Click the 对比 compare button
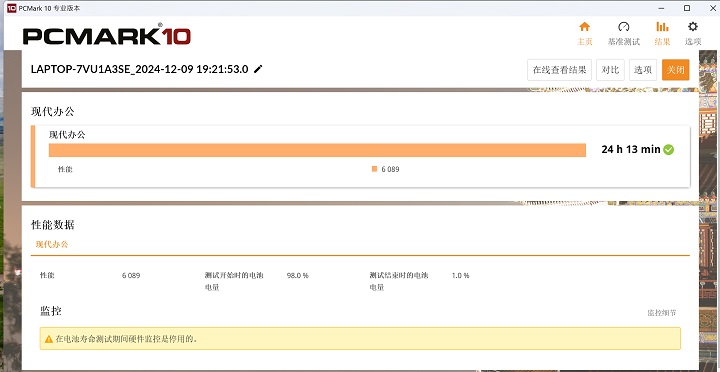The height and width of the screenshot is (372, 720). (x=610, y=70)
